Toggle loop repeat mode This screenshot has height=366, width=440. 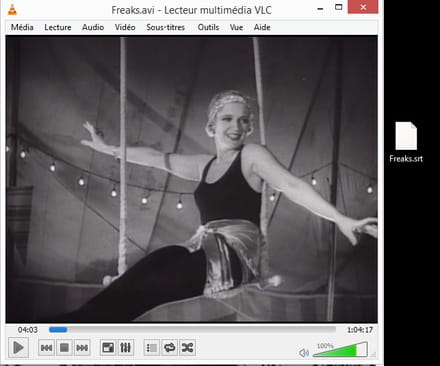click(x=170, y=348)
